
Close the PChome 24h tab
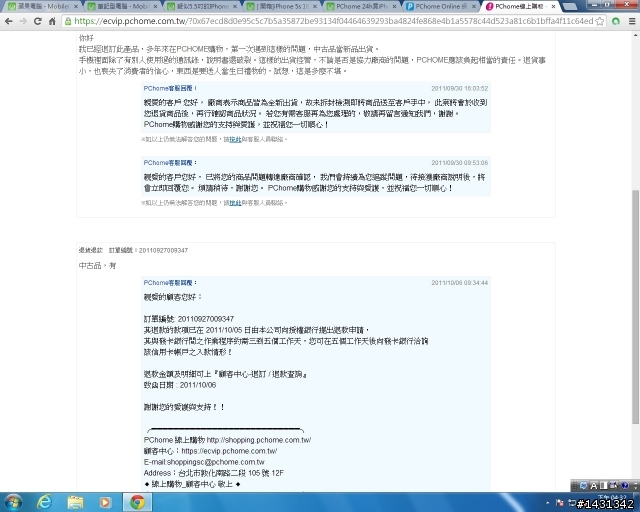click(x=394, y=7)
